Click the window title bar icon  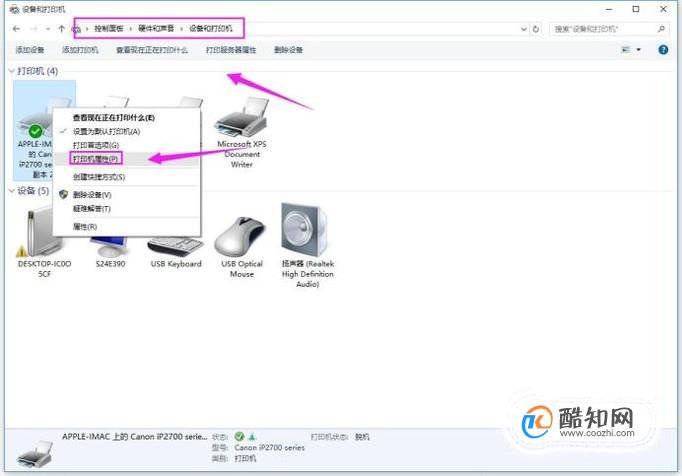pos(14,9)
